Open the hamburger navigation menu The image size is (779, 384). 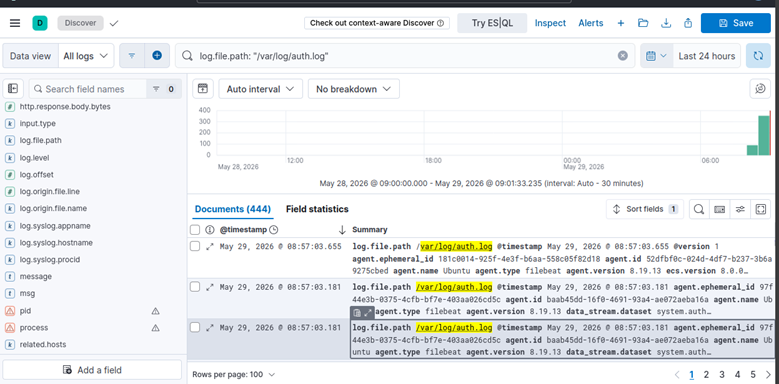pyautogui.click(x=15, y=23)
